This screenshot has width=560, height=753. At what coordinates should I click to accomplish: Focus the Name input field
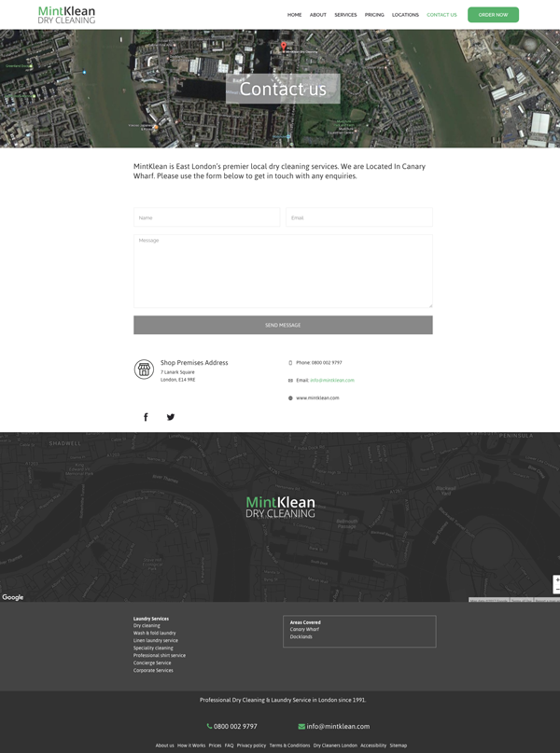207,217
